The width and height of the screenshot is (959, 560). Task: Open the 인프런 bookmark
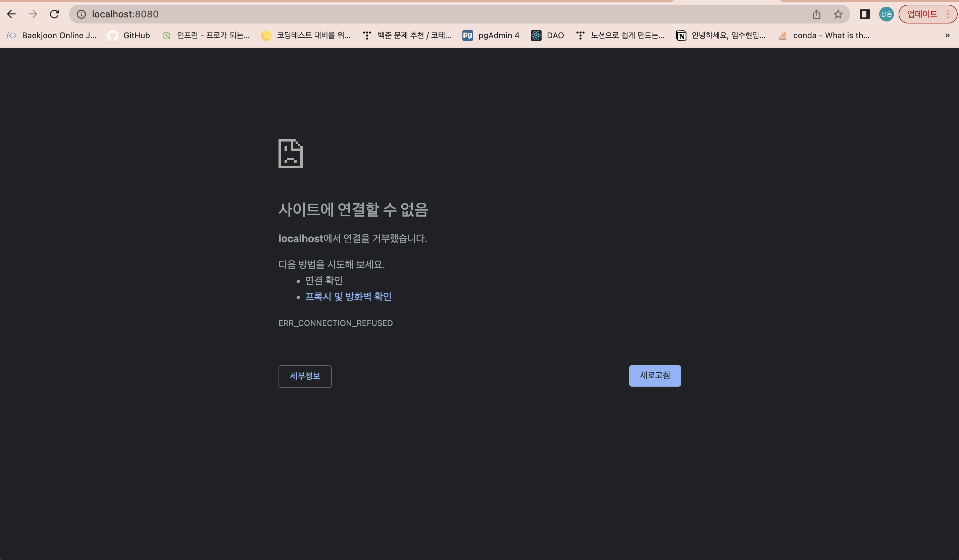[206, 36]
